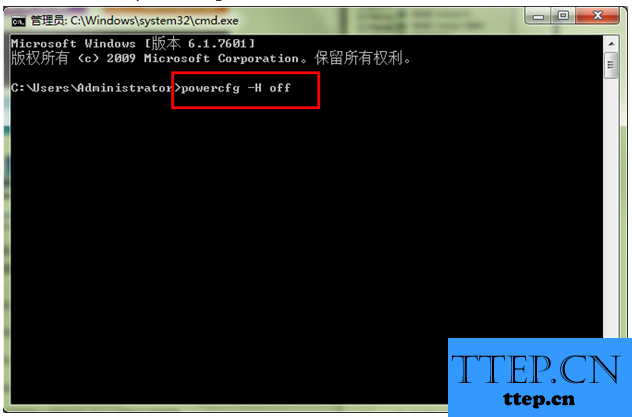Click the word powercfg in the command line
The image size is (632, 417).
210,88
